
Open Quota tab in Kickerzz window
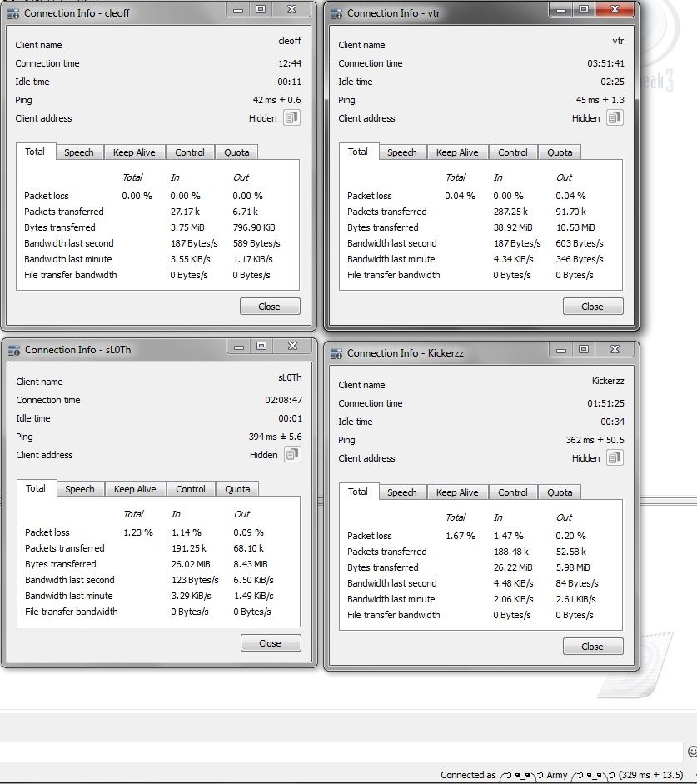(x=560, y=492)
